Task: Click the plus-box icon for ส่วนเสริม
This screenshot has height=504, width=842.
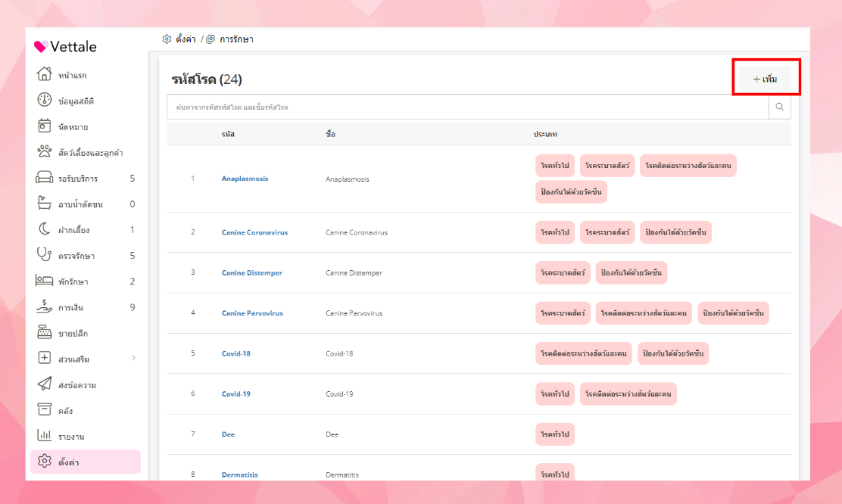Action: (x=44, y=357)
